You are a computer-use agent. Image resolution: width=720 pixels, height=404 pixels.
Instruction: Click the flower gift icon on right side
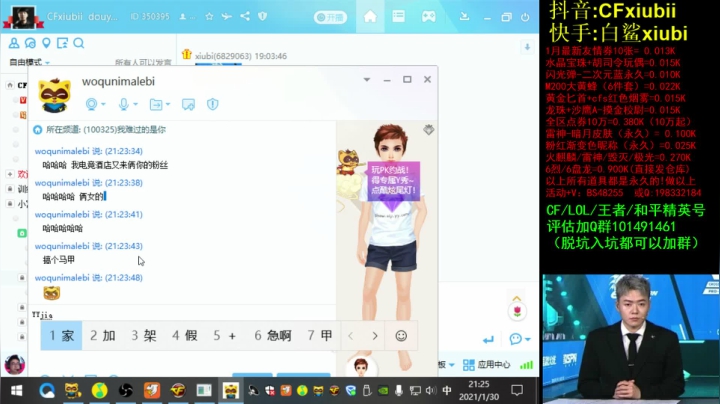[x=518, y=312]
